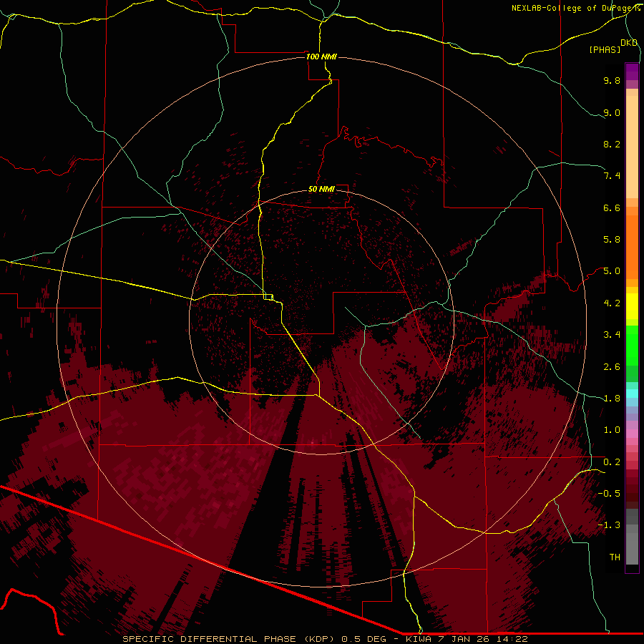The height and width of the screenshot is (644, 644).
Task: Click the 9.0 scale value
Action: [612, 113]
